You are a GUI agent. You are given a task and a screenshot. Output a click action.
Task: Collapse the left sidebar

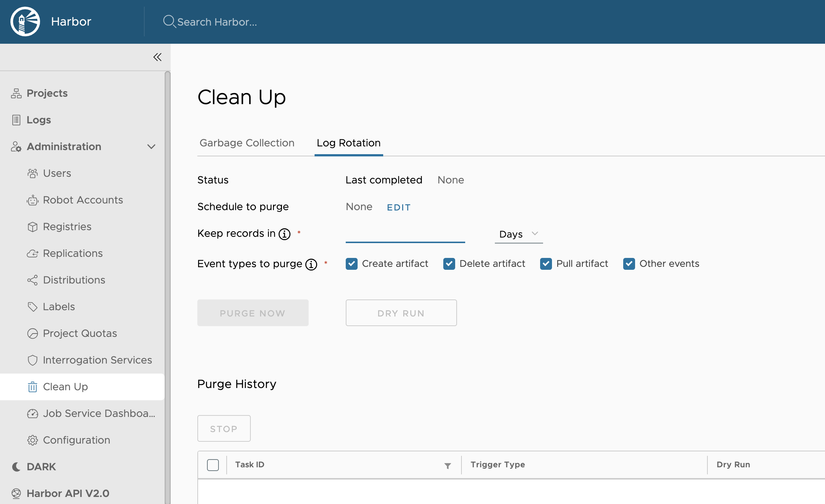(x=157, y=57)
